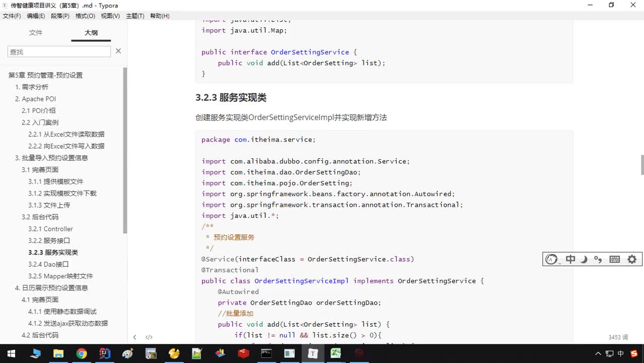Open the soft keyboard icon on IME bar
644x363 pixels.
(x=615, y=259)
